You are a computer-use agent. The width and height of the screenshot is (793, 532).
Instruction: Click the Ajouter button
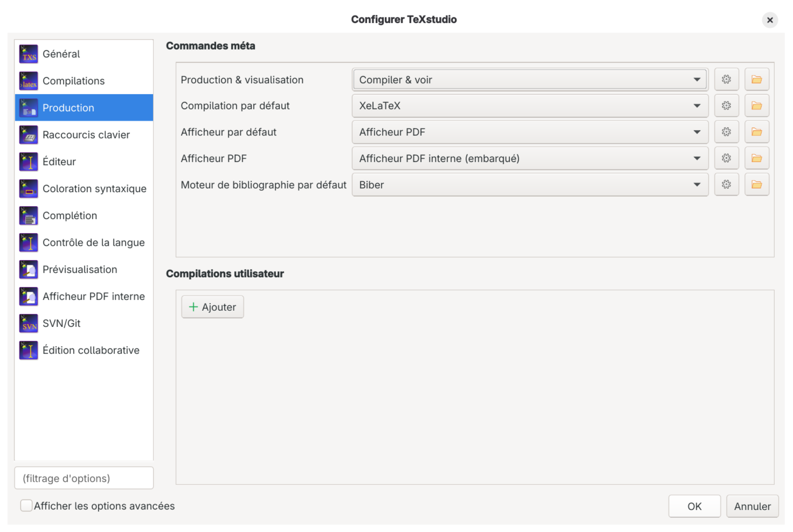coord(213,307)
